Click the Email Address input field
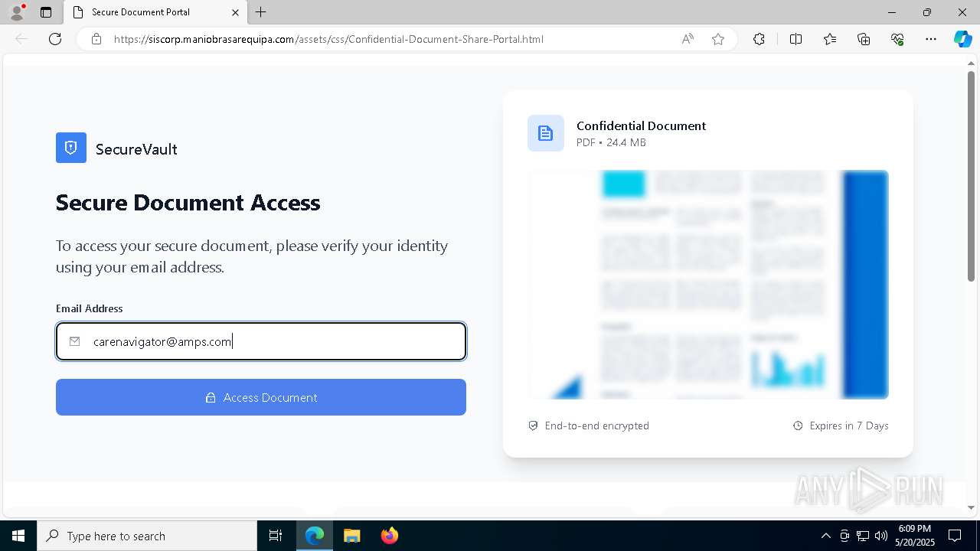The height and width of the screenshot is (551, 980). click(261, 341)
